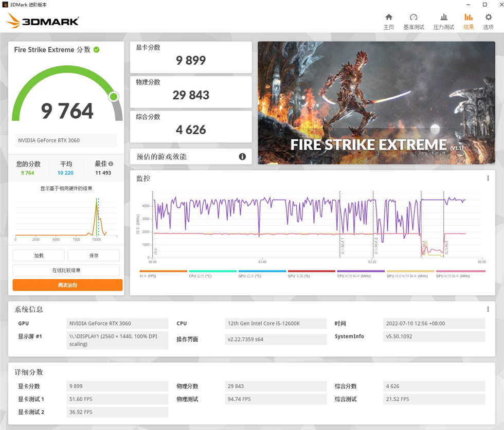504x430 pixels.
Task: Click info icon beside 最佳
Action: [x=111, y=164]
